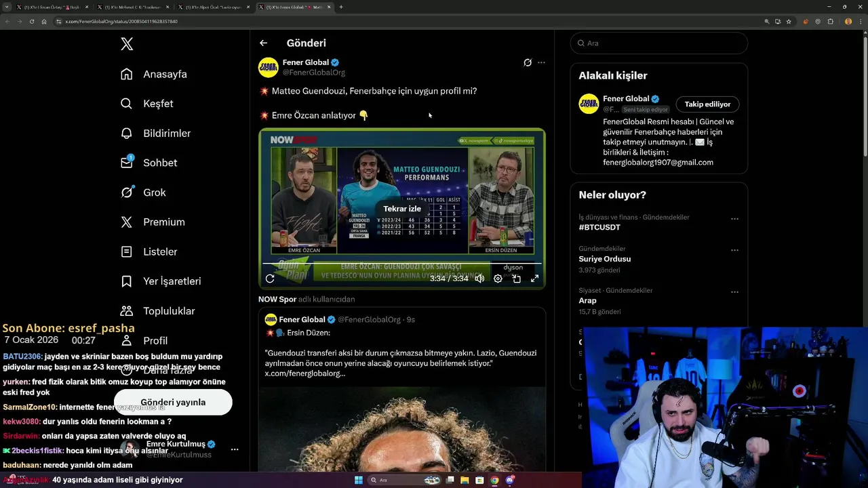This screenshot has height=488, width=868.
Task: Click Tekrar izle to replay video
Action: pos(402,209)
